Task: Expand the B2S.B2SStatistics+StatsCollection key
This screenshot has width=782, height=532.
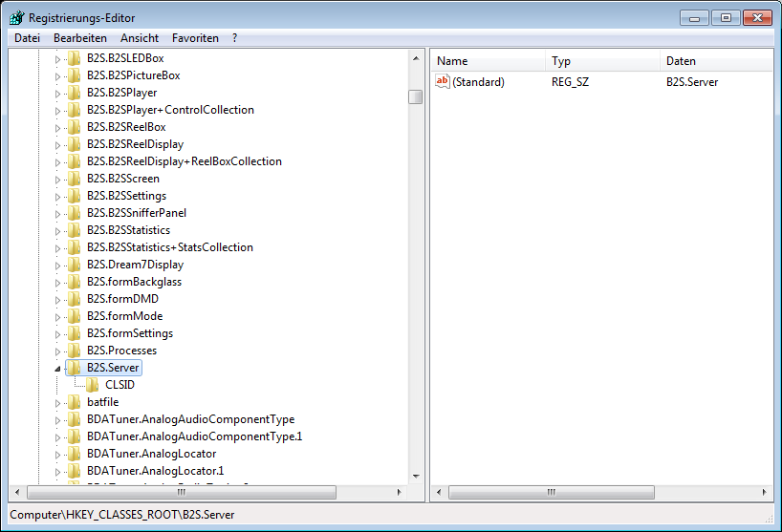Action: point(57,248)
